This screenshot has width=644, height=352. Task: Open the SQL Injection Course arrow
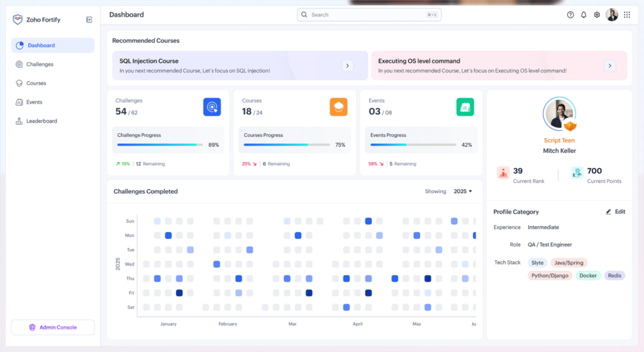pyautogui.click(x=347, y=65)
